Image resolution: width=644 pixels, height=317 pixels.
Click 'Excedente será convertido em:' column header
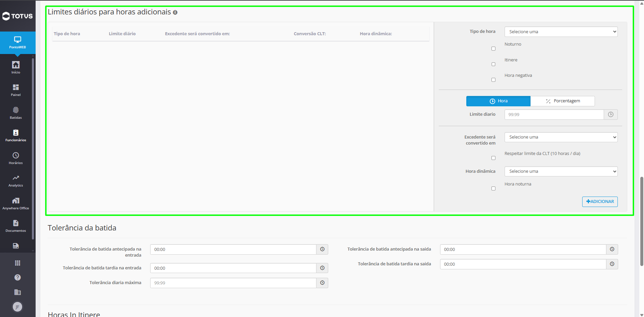pyautogui.click(x=198, y=34)
